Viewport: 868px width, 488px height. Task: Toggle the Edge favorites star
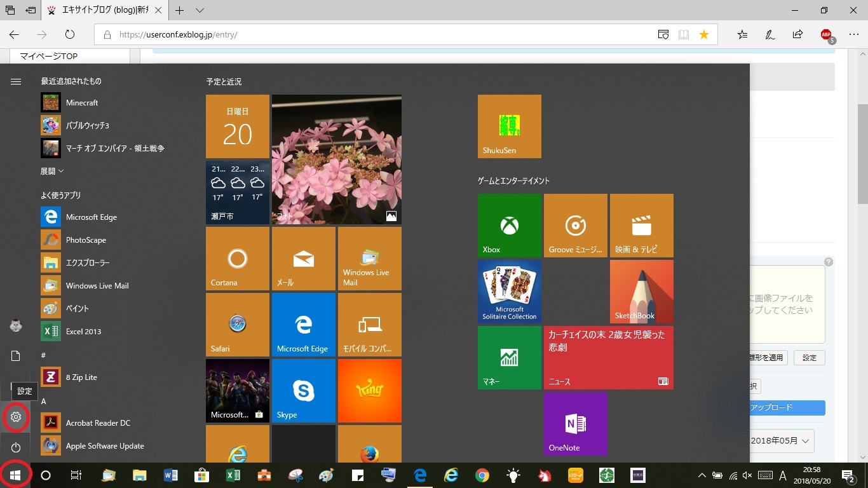pos(704,35)
